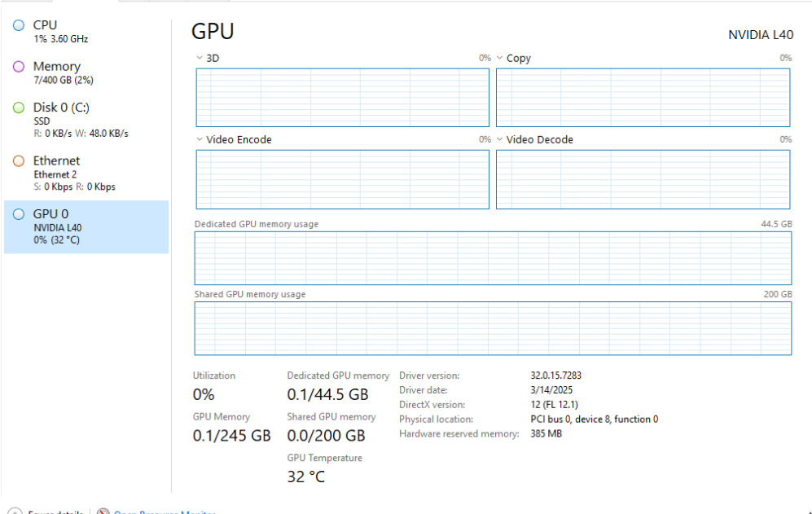Screen dimensions: 812x514
Task: Expand the Copy engine dropdown
Action: coord(499,59)
